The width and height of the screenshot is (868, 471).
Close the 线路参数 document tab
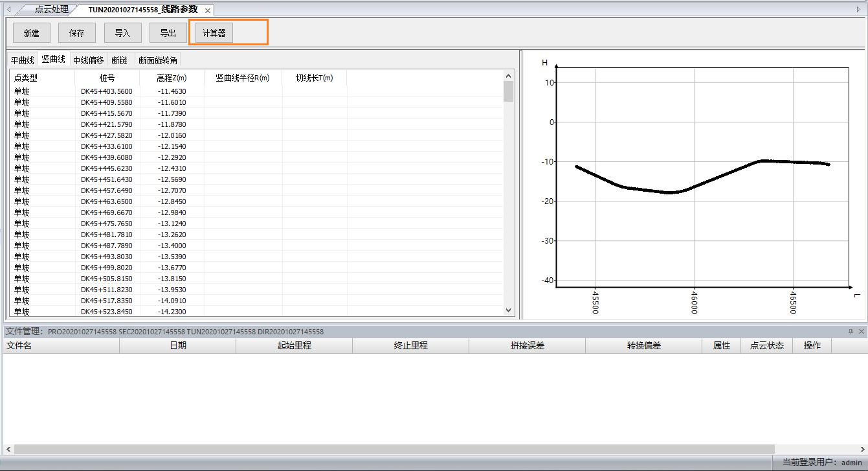(x=207, y=10)
